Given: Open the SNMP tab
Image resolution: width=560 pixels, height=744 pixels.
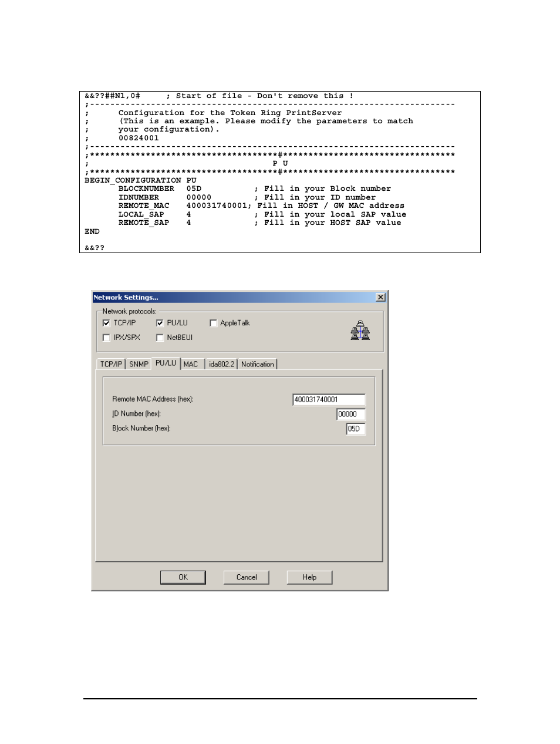Looking at the screenshot, I should point(139,364).
